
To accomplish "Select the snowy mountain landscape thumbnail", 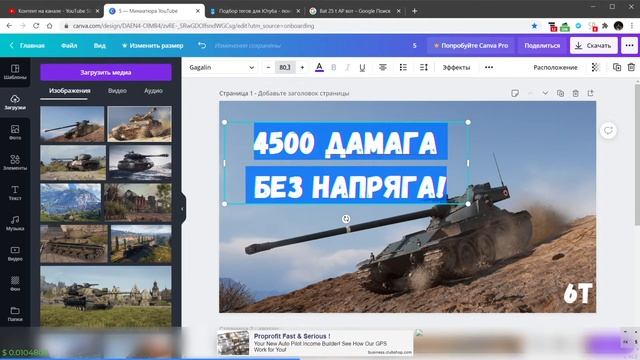I will pyautogui.click(x=71, y=202).
